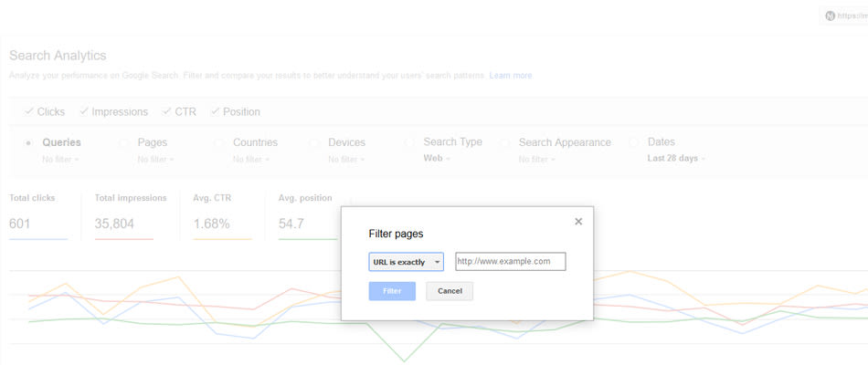Focus the URL filter input field
The image size is (868, 365).
point(511,262)
